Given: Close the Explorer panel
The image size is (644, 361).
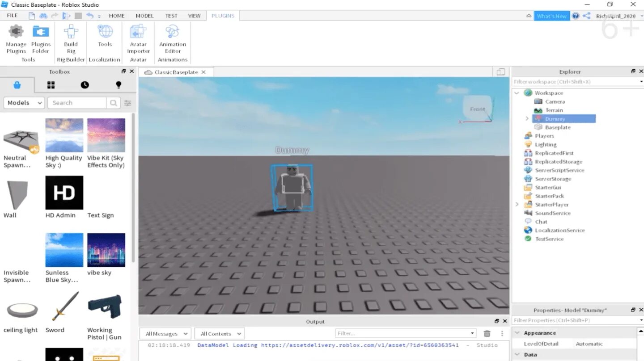Looking at the screenshot, I should click(x=641, y=71).
